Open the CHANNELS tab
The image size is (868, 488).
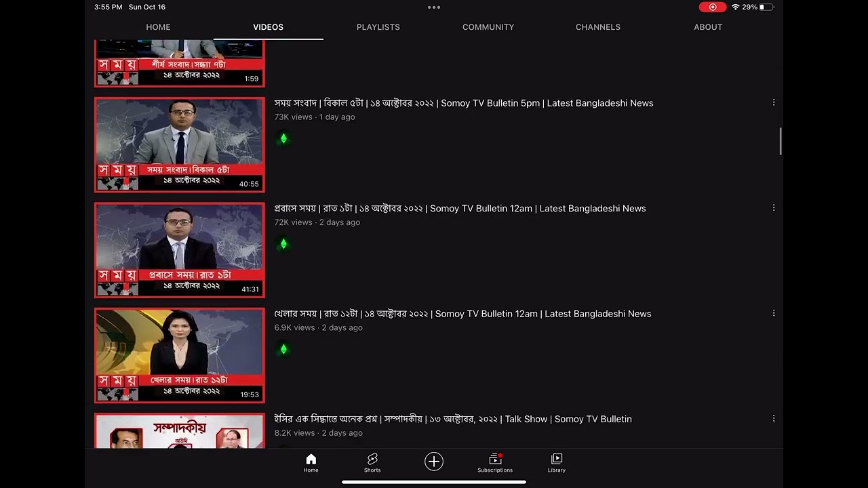(598, 27)
